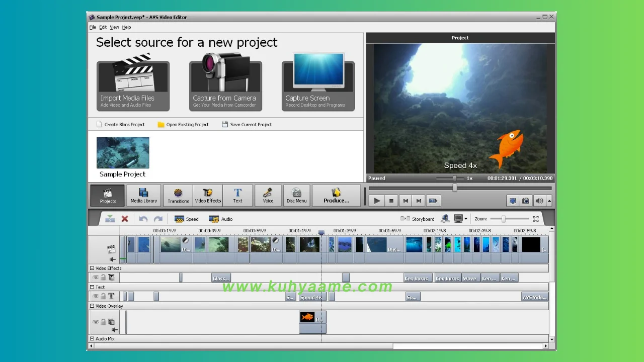Click the fit-to-screen zoom icon
The height and width of the screenshot is (362, 644).
coord(536,219)
